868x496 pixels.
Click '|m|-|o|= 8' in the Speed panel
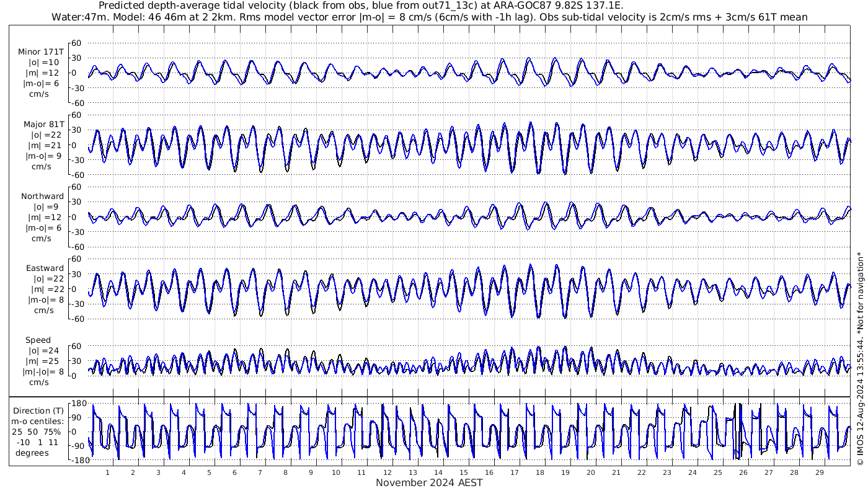point(43,372)
